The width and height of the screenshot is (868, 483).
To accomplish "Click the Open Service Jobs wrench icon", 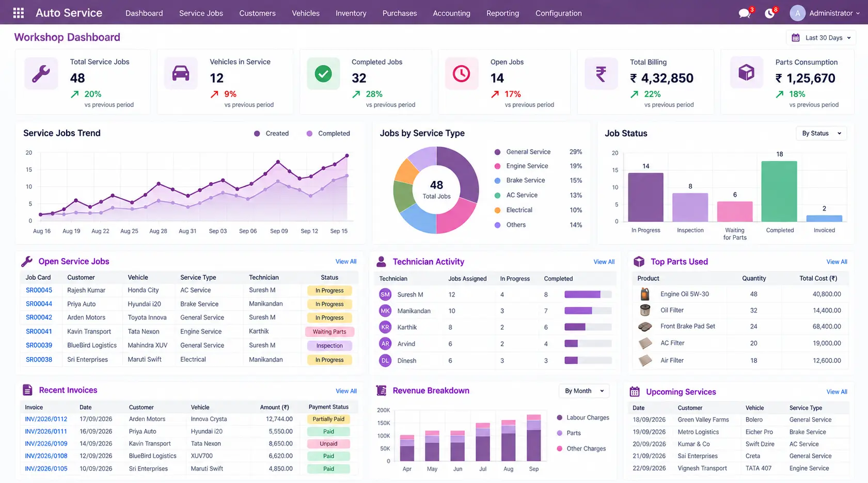I will coord(27,262).
